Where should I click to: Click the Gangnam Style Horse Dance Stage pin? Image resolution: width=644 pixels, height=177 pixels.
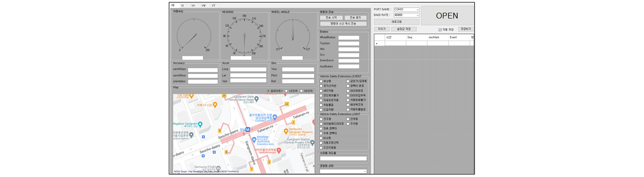[x=257, y=99]
